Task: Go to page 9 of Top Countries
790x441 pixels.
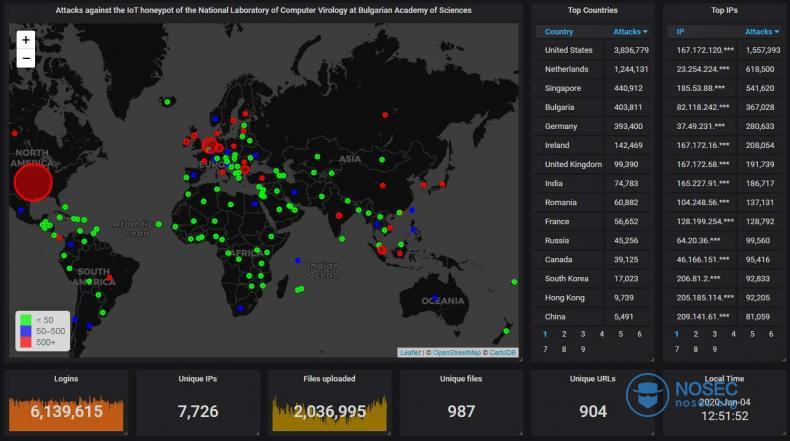Action: 583,349
